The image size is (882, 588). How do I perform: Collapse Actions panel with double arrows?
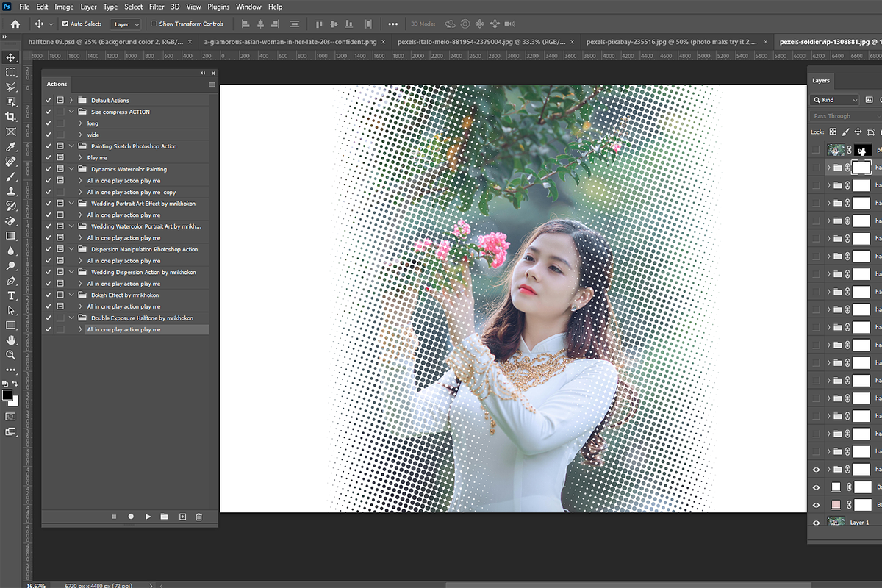203,73
